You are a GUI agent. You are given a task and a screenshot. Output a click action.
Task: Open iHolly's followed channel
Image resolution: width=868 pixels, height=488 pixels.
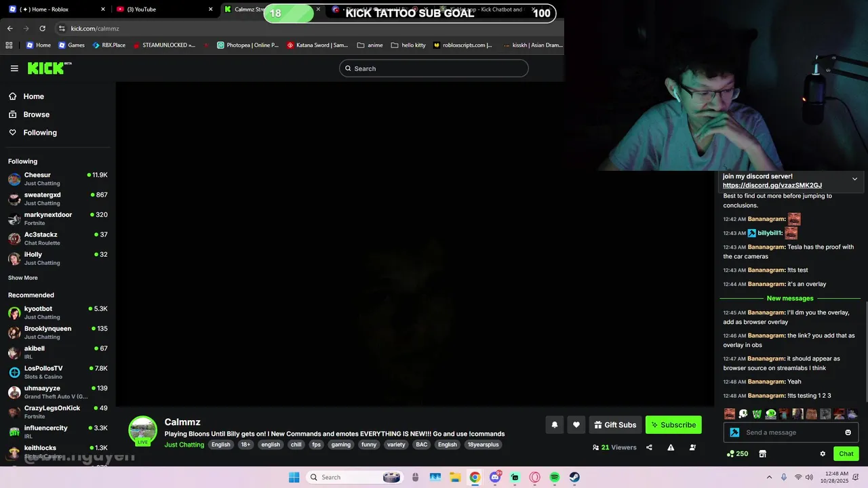[58, 258]
